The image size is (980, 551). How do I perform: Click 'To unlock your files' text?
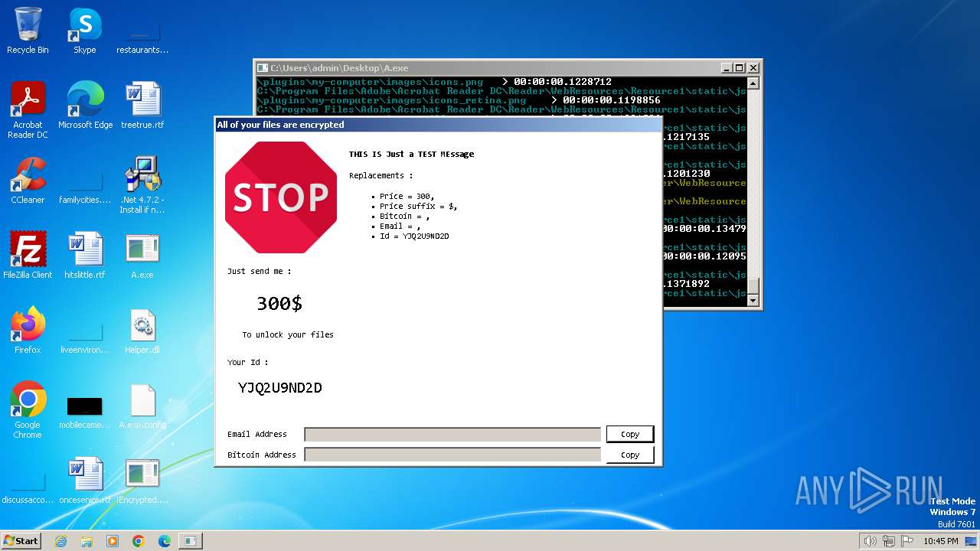click(288, 334)
